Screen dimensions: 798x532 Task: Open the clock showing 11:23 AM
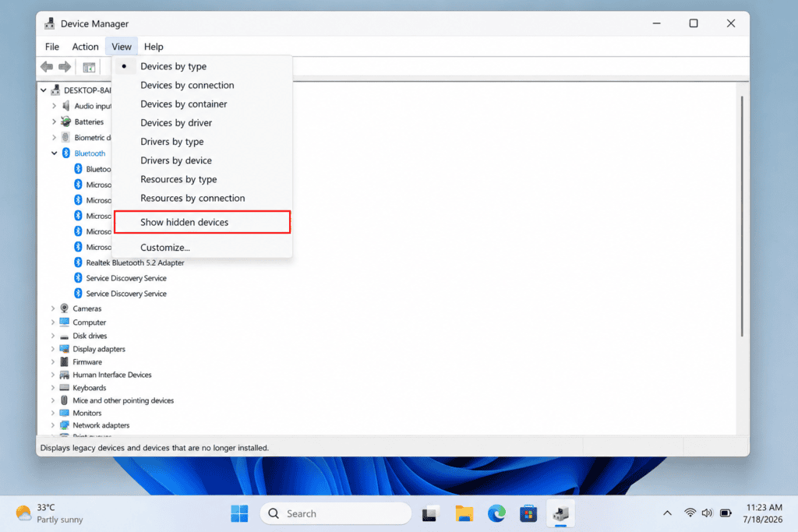(x=764, y=513)
